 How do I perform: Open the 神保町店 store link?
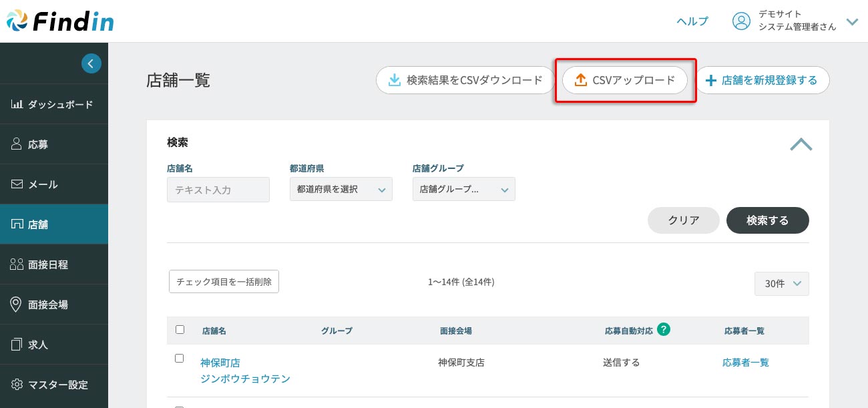tap(220, 363)
